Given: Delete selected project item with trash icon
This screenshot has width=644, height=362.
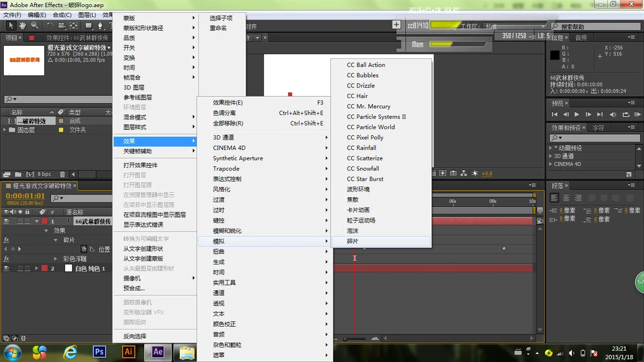Looking at the screenshot, I should (x=62, y=174).
